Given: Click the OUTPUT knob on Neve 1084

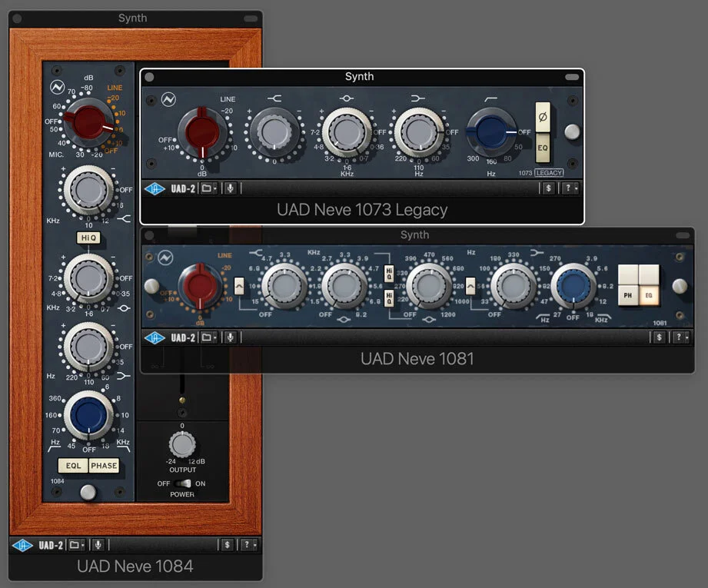Looking at the screenshot, I should pyautogui.click(x=182, y=444).
